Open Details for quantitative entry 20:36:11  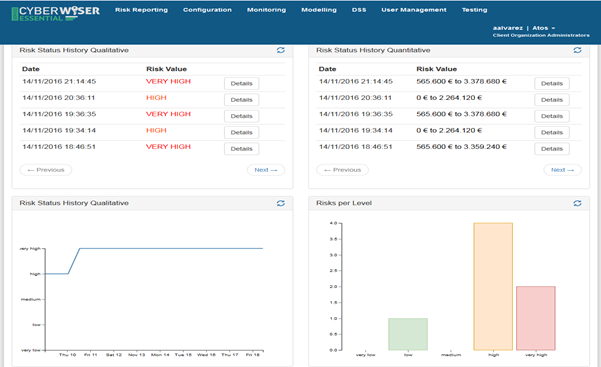coord(552,100)
